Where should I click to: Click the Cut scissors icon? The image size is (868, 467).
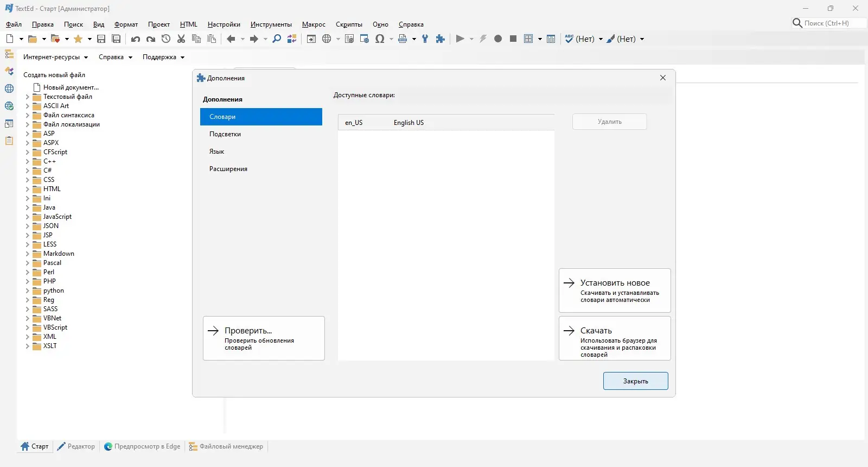[x=181, y=39]
